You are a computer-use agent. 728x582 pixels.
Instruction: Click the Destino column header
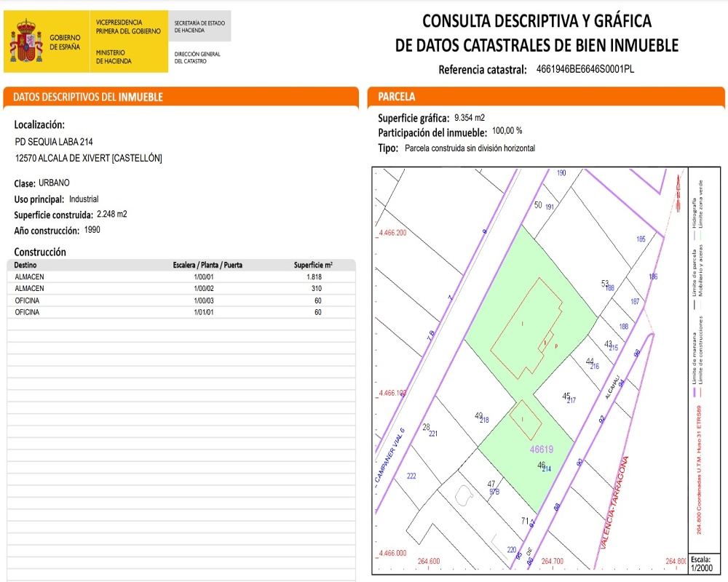tap(25, 265)
